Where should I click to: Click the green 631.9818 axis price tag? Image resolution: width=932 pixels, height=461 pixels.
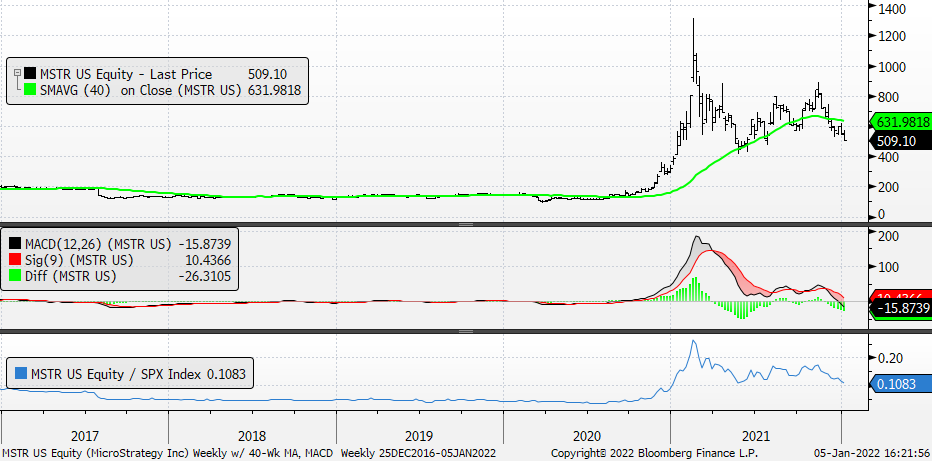coord(899,122)
